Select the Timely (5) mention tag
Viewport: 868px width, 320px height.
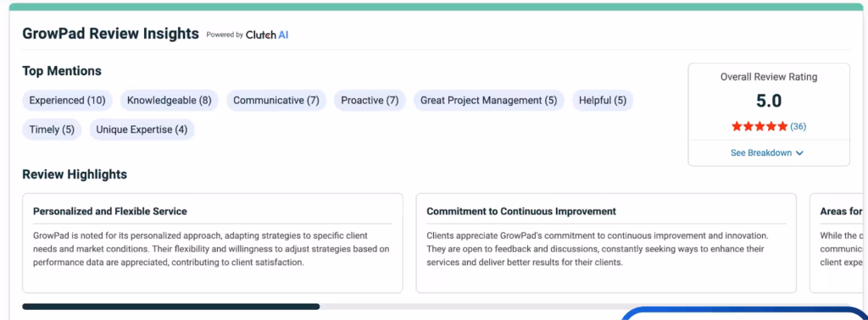pyautogui.click(x=52, y=130)
